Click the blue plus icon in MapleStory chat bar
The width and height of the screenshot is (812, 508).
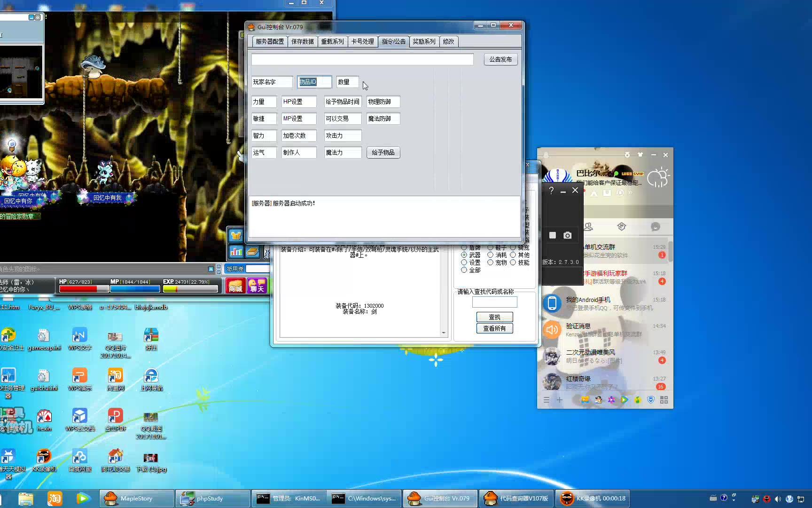tap(211, 269)
